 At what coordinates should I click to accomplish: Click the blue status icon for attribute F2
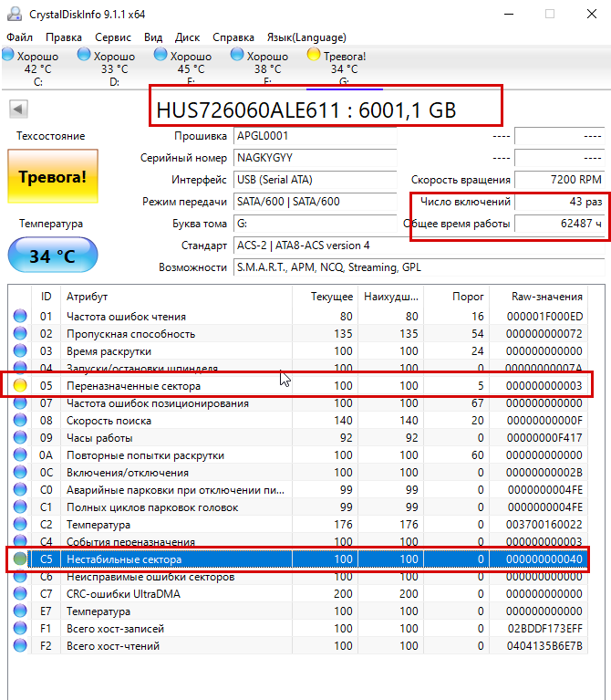tap(20, 646)
